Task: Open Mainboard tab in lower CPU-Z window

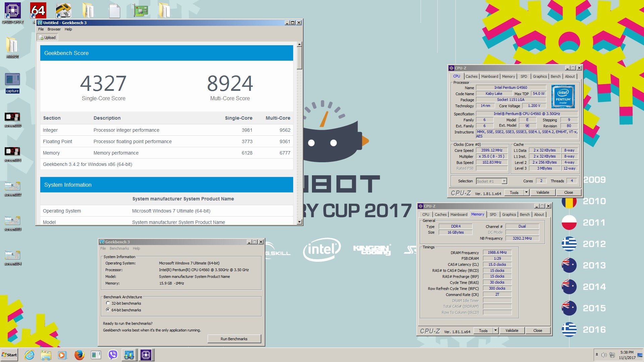Action: click(x=459, y=215)
